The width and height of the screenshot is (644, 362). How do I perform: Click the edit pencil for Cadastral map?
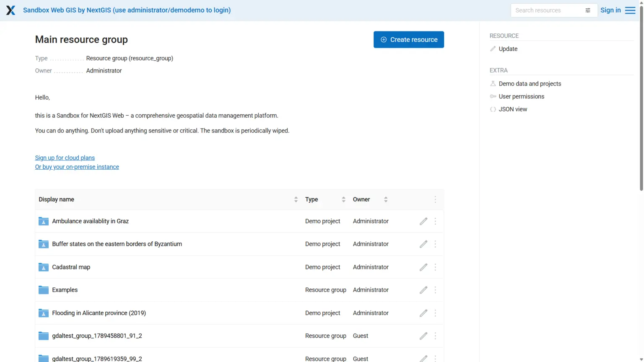point(423,267)
